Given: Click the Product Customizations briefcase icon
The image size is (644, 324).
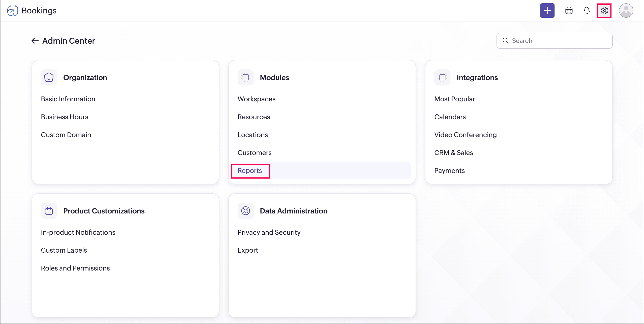Looking at the screenshot, I should (49, 211).
